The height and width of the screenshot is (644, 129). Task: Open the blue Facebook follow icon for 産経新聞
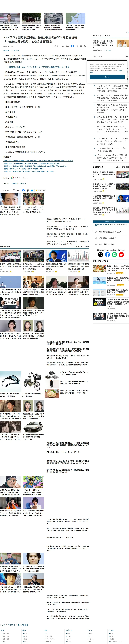point(107,254)
